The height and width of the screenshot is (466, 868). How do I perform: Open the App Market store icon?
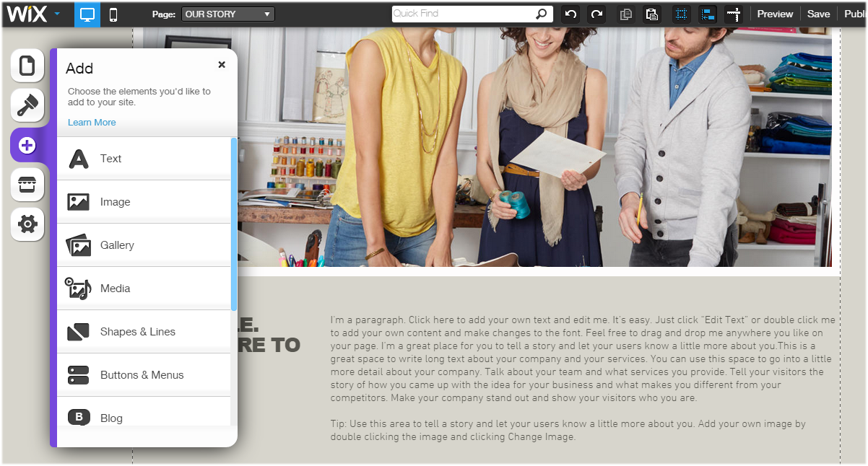point(27,185)
